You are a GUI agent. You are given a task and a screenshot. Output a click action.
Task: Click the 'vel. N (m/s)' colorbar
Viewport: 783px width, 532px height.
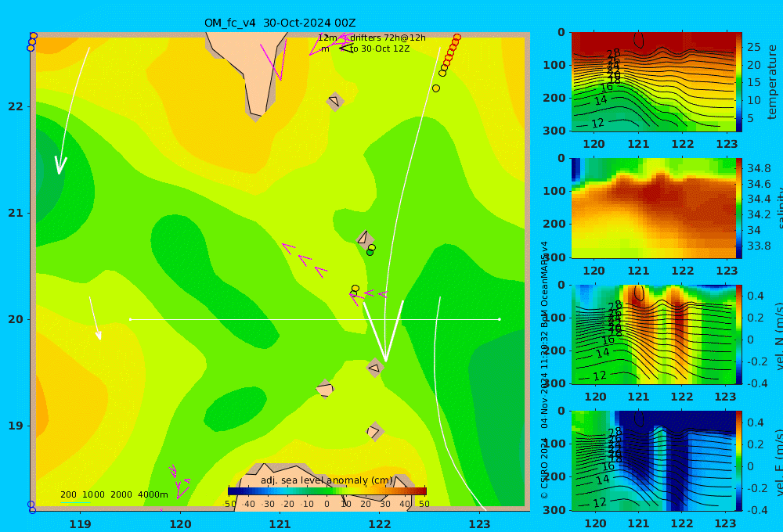[739, 334]
